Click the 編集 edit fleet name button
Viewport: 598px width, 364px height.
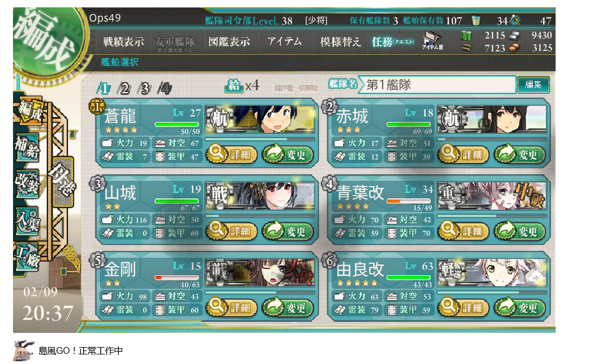pos(533,85)
